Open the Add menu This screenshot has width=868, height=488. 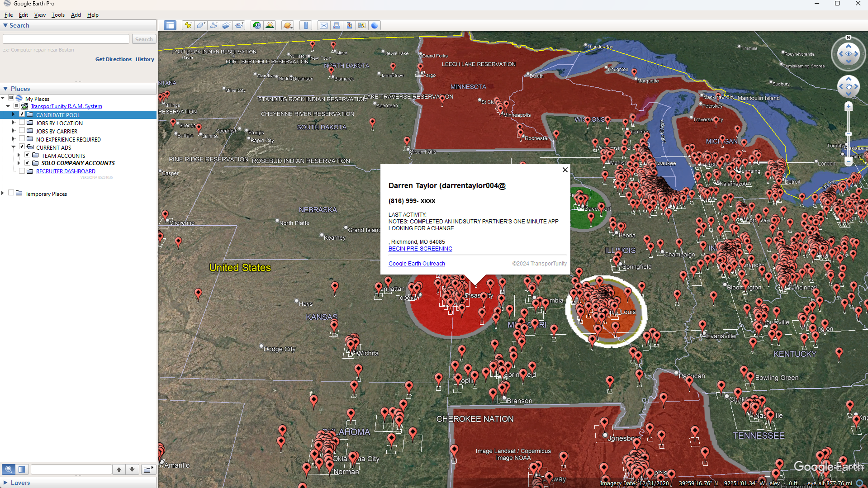click(76, 15)
